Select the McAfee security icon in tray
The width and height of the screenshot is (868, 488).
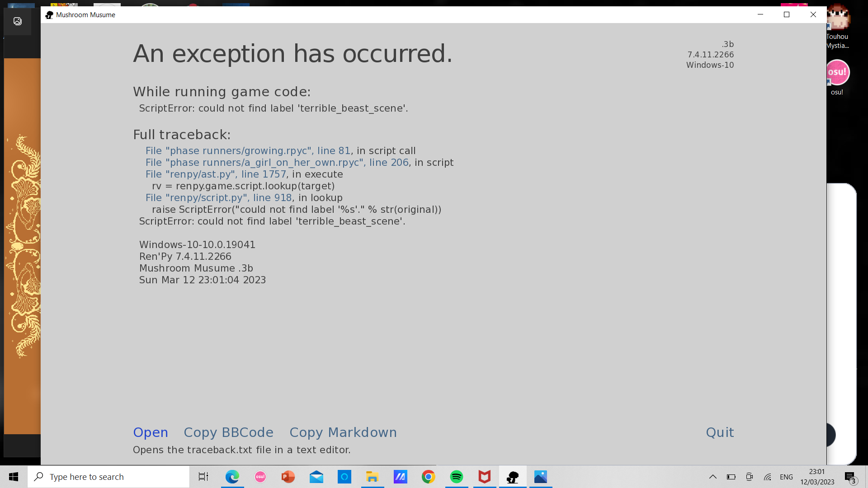click(483, 476)
